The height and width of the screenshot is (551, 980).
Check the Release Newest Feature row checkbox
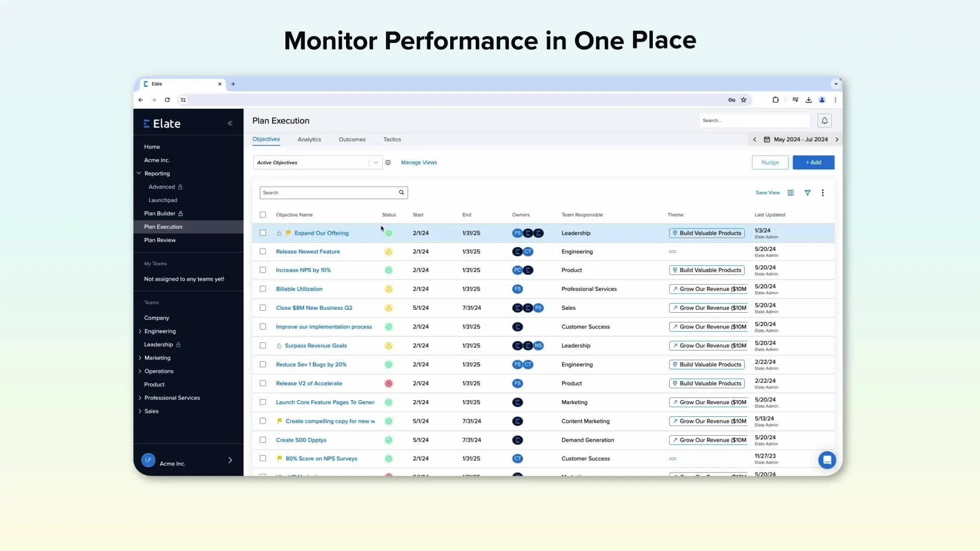(x=263, y=252)
